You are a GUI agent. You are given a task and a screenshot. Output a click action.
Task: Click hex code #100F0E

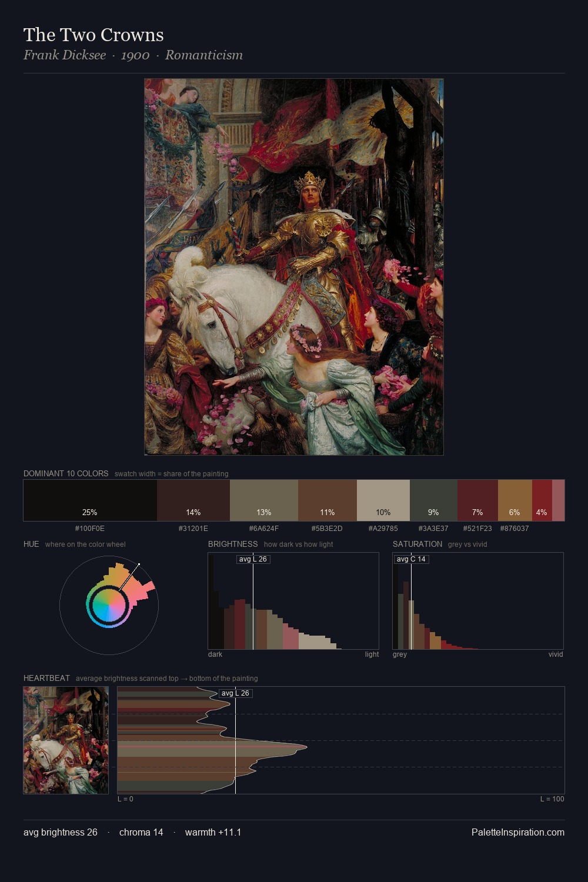(90, 529)
